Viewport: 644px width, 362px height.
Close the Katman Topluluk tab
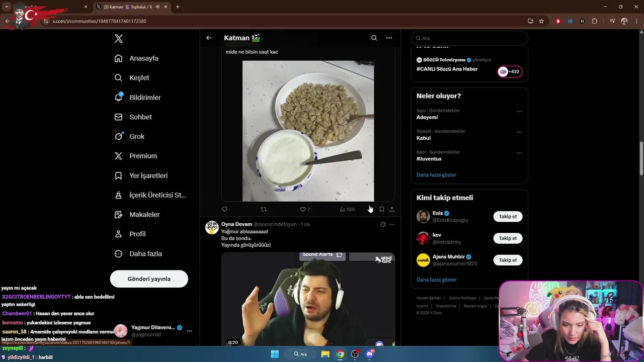pyautogui.click(x=166, y=7)
